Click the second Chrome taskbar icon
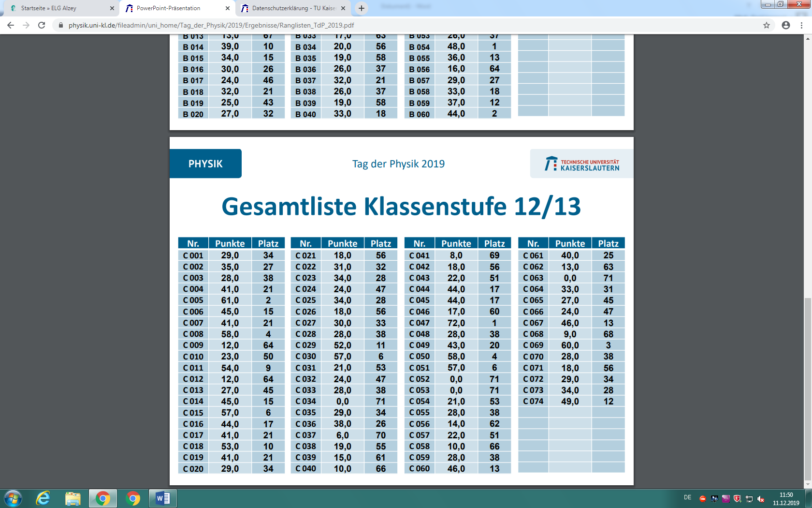The height and width of the screenshot is (508, 812). point(132,498)
